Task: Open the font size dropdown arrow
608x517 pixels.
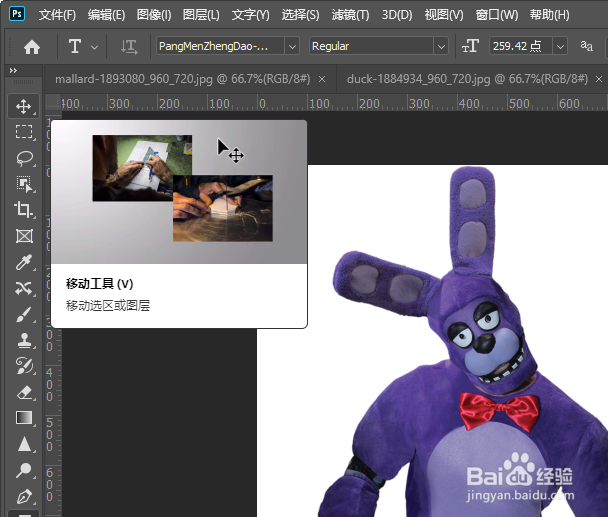Action: 560,47
